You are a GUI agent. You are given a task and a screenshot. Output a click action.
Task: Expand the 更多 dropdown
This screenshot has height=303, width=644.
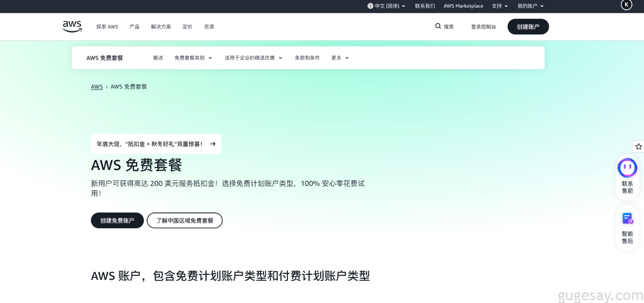[x=340, y=58]
